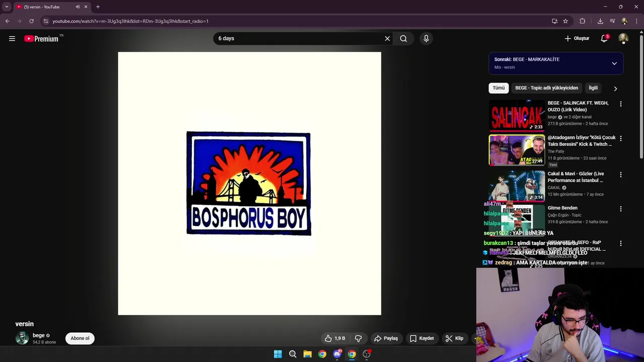Viewport: 644px width, 362px height.
Task: Open the Oluştur create menu
Action: 577,39
